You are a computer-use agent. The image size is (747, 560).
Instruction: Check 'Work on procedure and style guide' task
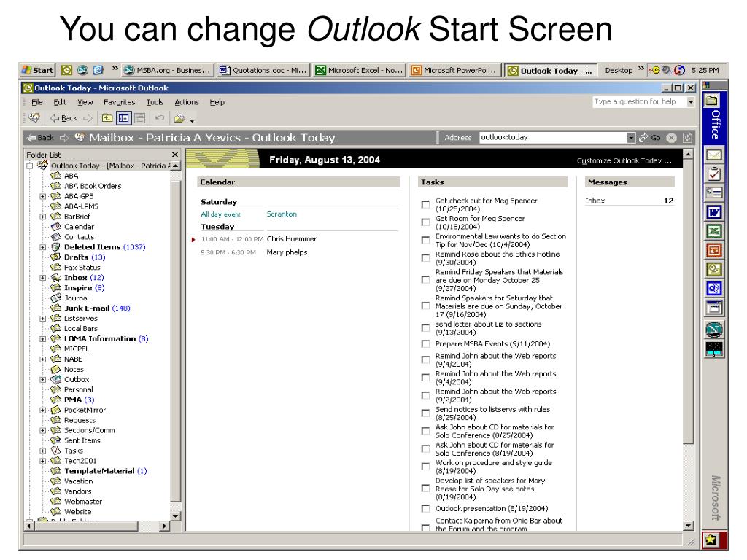click(x=425, y=467)
